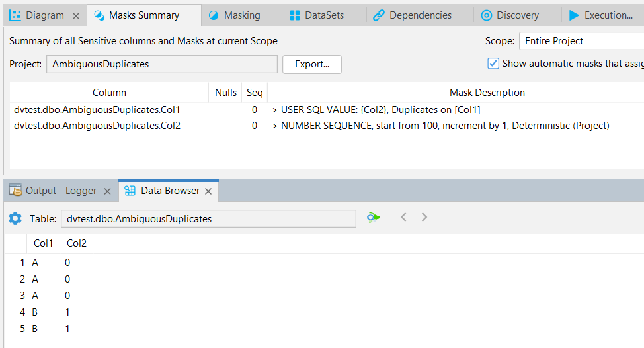Click Seq value 0 for Col2 mask
Image resolution: width=644 pixels, height=348 pixels.
pyautogui.click(x=255, y=126)
